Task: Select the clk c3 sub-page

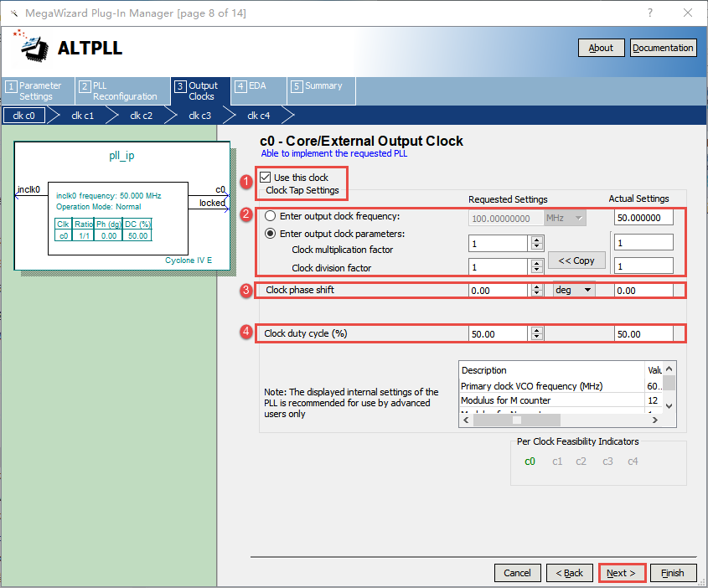Action: point(200,116)
